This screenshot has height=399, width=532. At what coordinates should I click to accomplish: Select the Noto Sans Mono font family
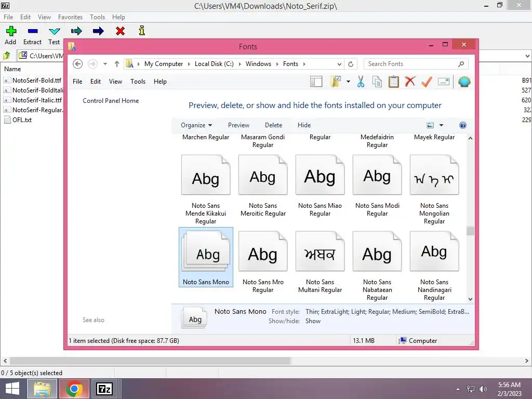[x=206, y=257]
